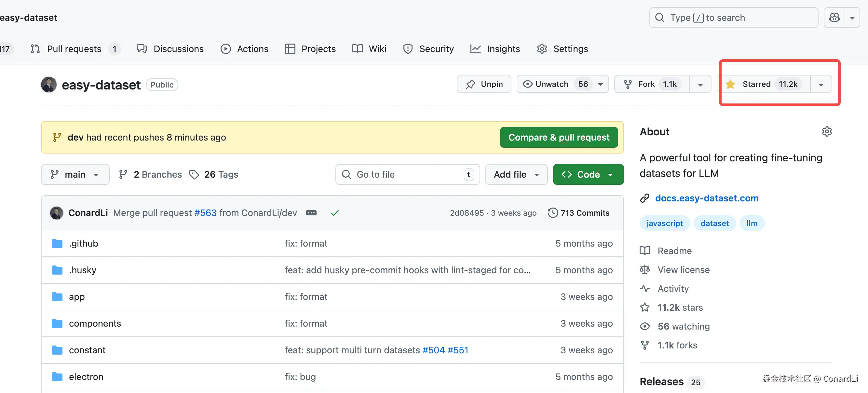868x393 pixels.
Task: Click the green commit status checkmark
Action: 334,213
